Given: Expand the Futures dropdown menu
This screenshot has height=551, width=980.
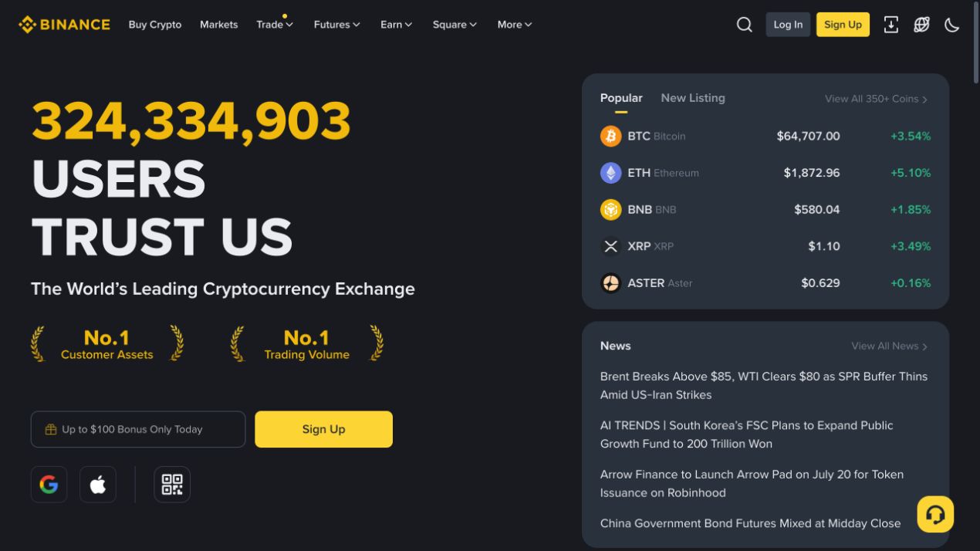Looking at the screenshot, I should click(x=337, y=25).
